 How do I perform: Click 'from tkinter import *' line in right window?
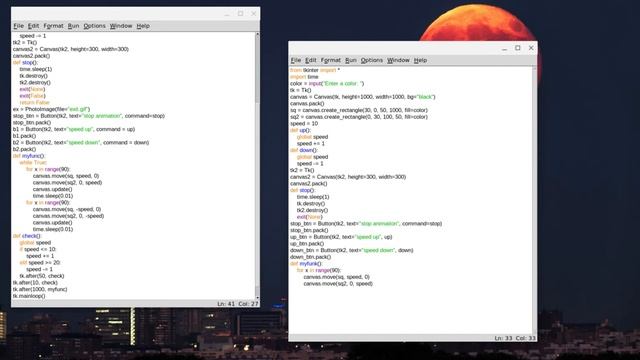coord(315,70)
